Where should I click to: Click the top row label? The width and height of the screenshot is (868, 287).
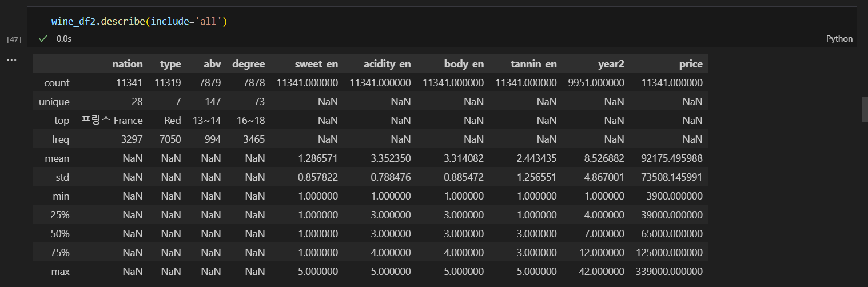62,121
